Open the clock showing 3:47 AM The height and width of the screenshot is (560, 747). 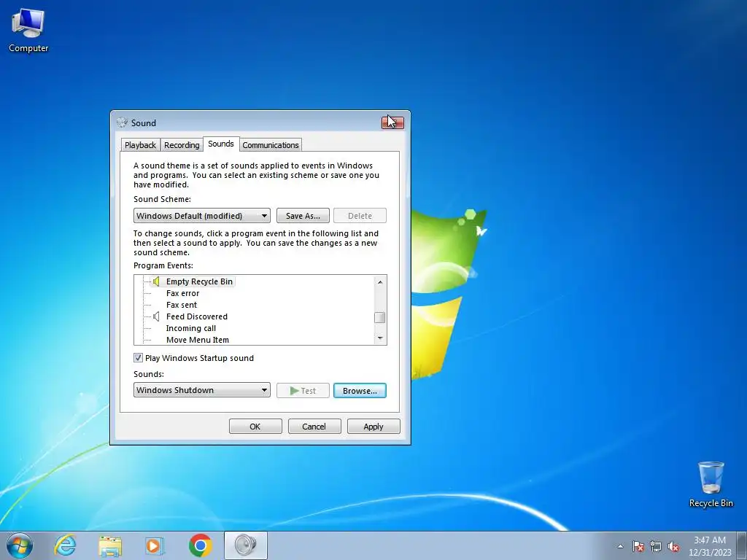709,546
